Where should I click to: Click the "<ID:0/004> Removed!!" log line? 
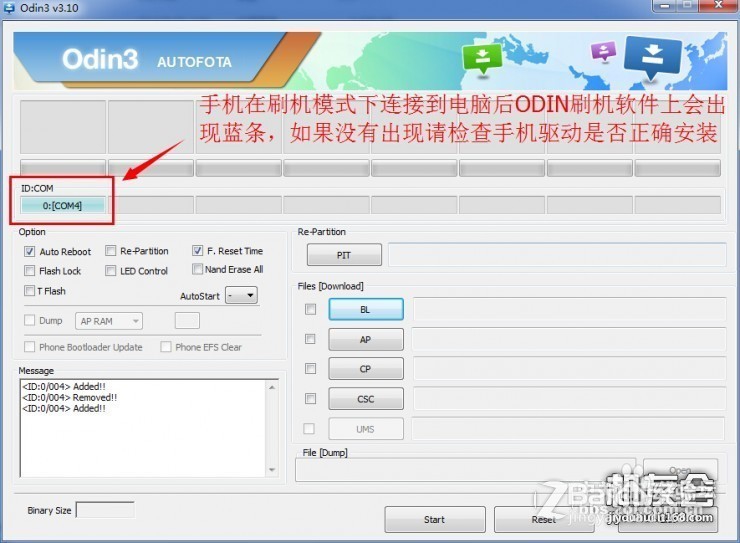pos(70,398)
